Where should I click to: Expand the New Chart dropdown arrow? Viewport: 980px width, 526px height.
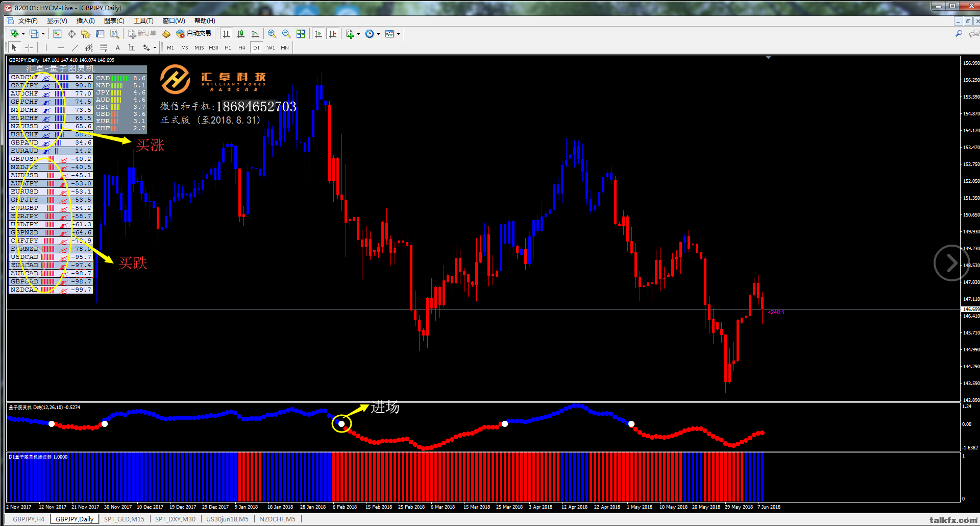(23, 34)
